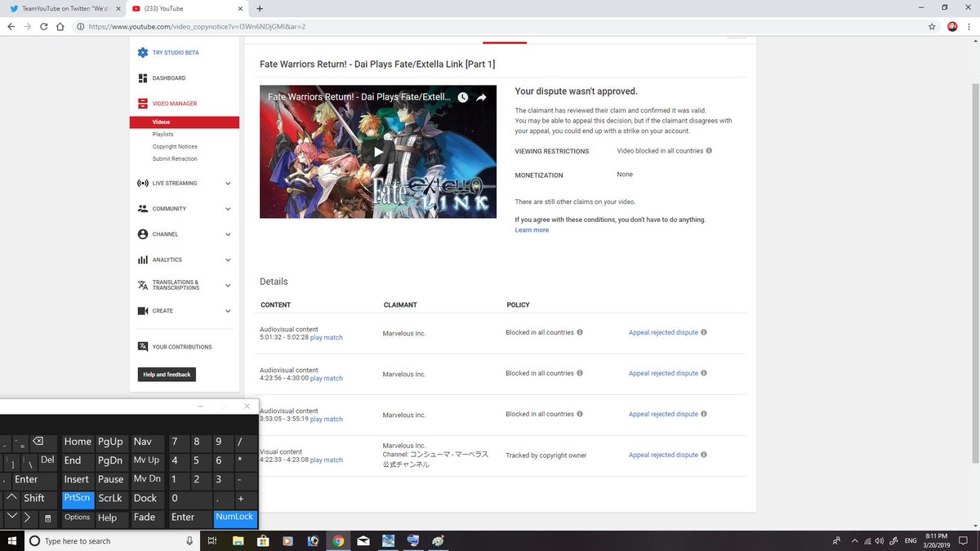Click the Windows Start button
980x551 pixels.
point(11,540)
